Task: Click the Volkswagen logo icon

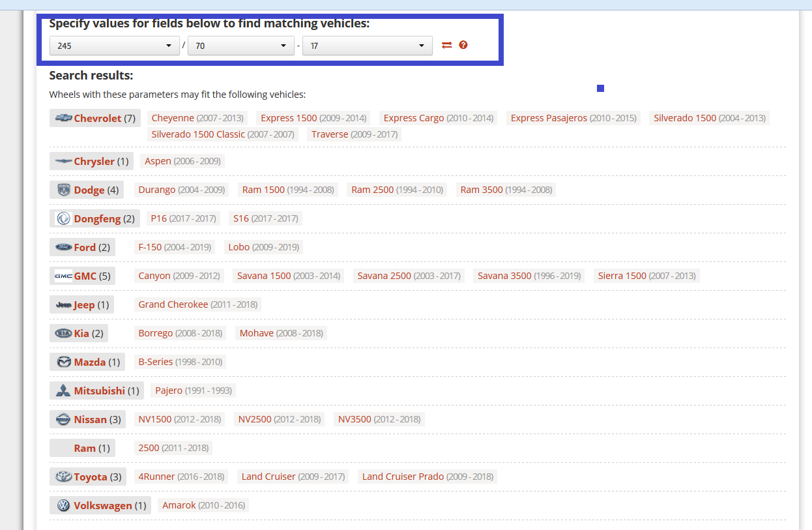Action: click(x=63, y=505)
